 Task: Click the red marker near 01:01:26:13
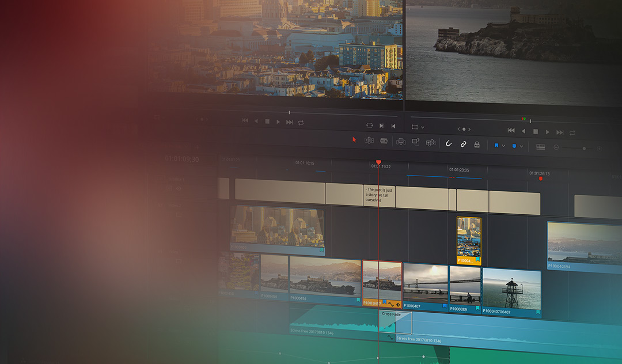click(540, 179)
